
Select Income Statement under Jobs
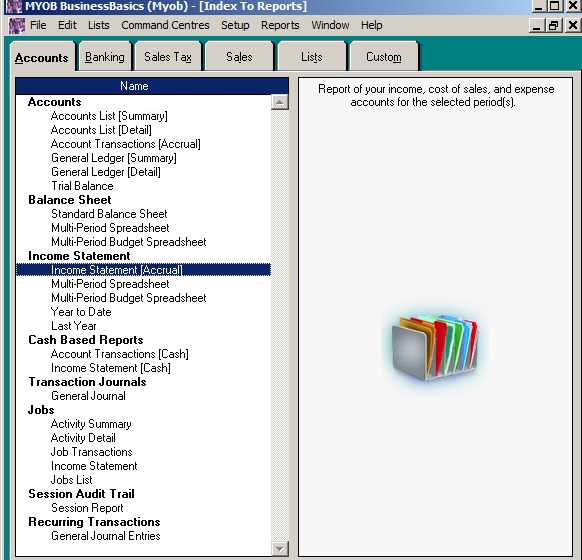(94, 466)
